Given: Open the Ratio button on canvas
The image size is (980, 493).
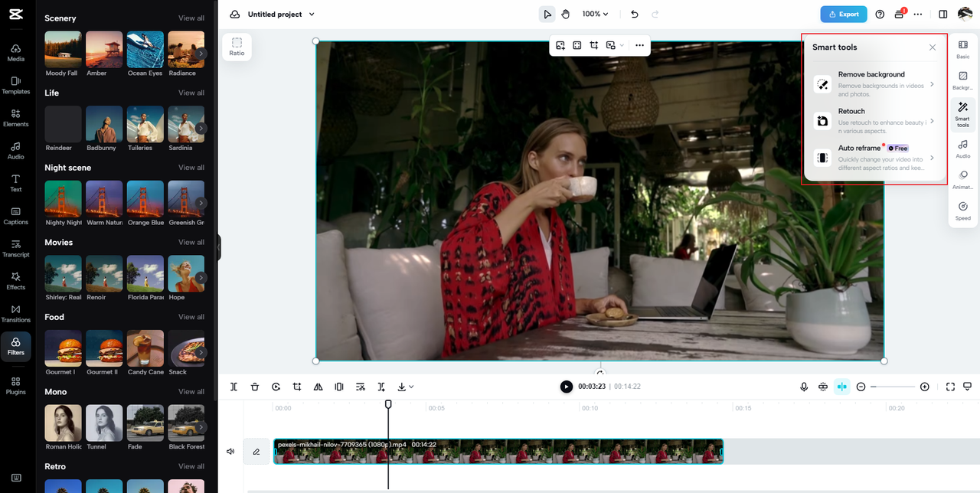Looking at the screenshot, I should click(237, 47).
